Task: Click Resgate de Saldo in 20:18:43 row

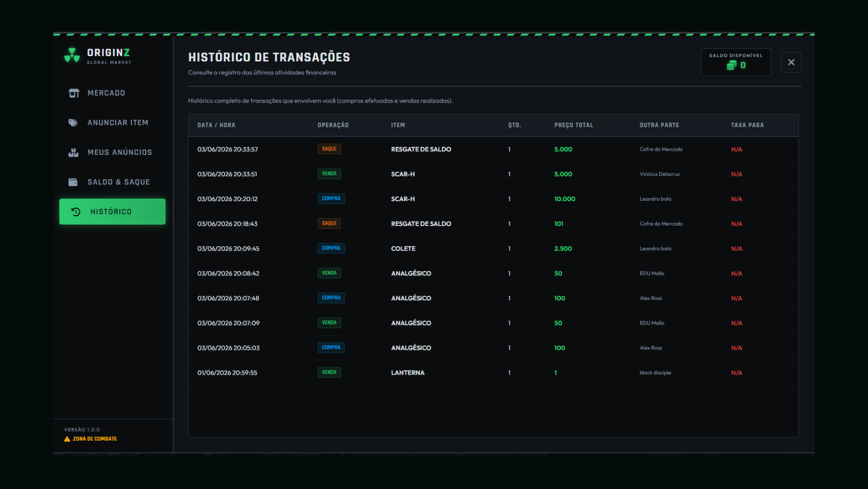Action: (x=421, y=223)
